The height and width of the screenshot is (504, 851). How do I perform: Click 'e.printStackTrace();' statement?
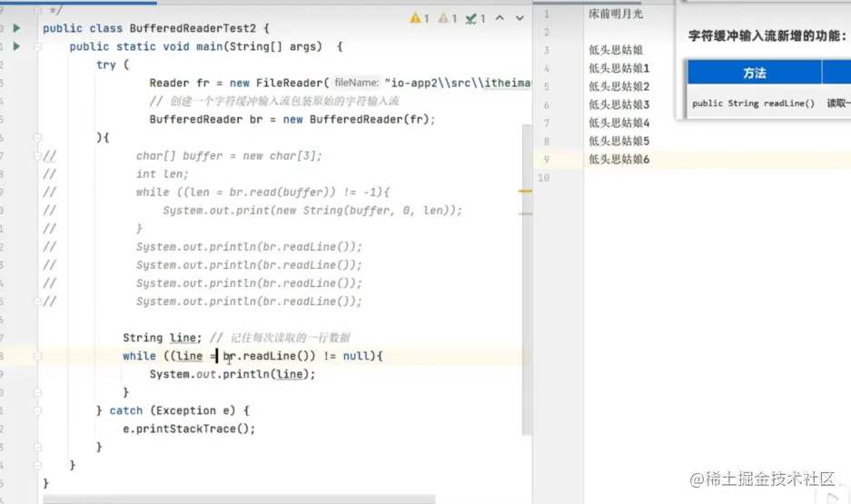[189, 430]
